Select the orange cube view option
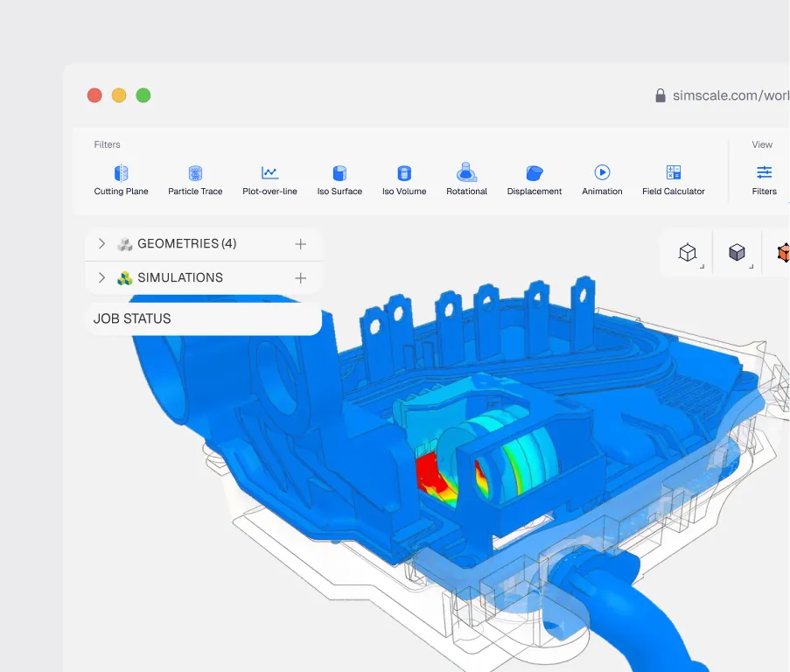The height and width of the screenshot is (672, 790). [784, 253]
